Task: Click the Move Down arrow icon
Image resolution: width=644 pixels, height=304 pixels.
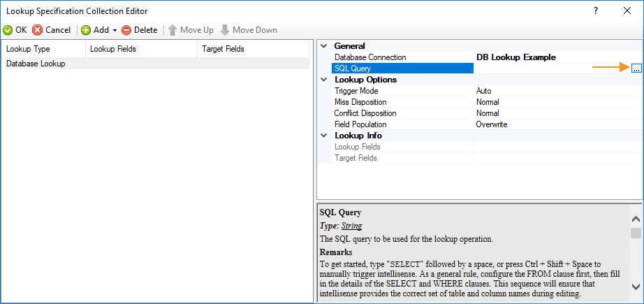Action: [224, 30]
